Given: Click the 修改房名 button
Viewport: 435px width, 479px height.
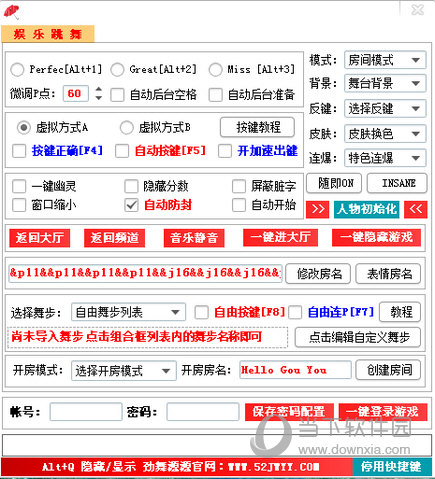Looking at the screenshot, I should pyautogui.click(x=318, y=274).
